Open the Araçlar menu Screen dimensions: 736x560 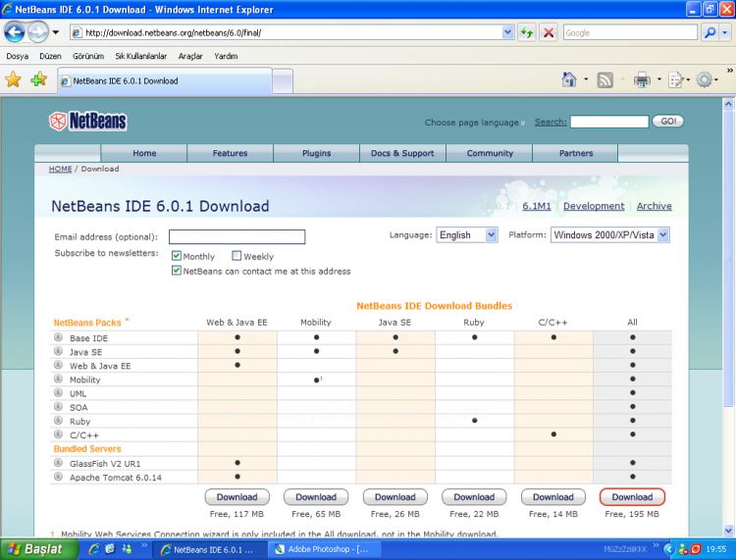(x=190, y=56)
